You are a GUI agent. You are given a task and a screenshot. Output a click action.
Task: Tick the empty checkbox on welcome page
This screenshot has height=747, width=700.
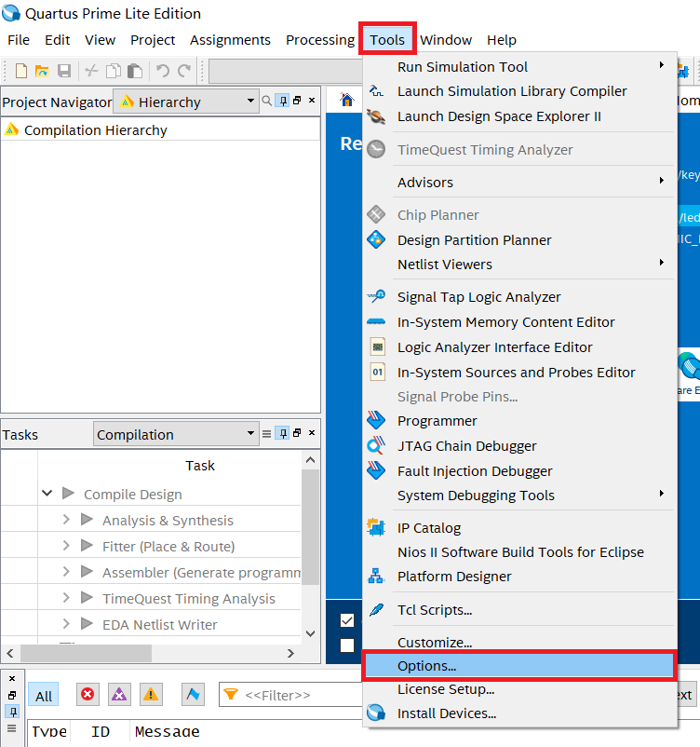(347, 645)
